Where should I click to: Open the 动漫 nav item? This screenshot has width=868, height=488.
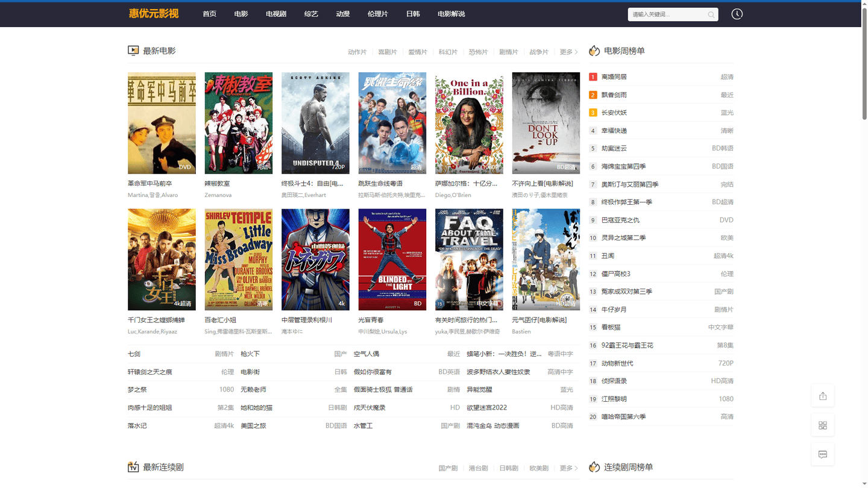(343, 14)
